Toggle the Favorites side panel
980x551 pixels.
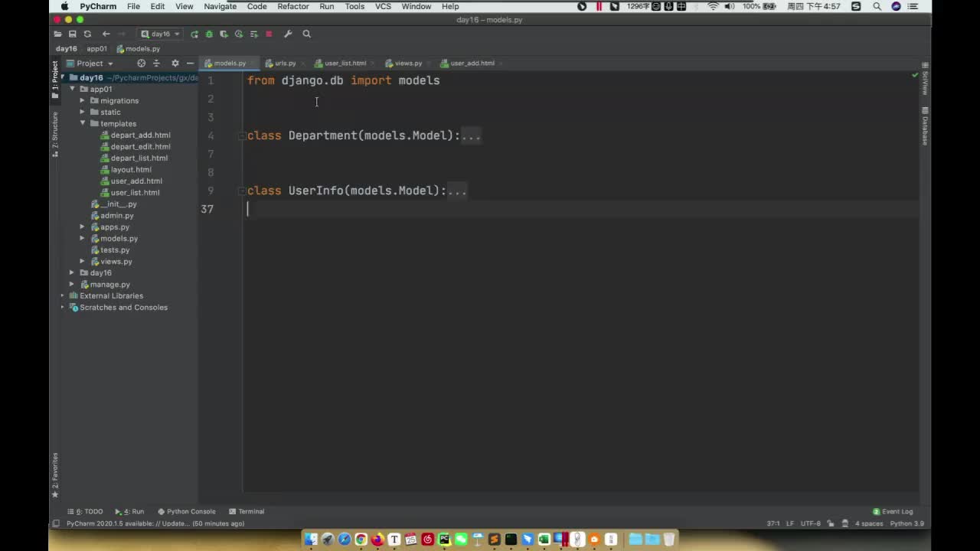point(55,475)
